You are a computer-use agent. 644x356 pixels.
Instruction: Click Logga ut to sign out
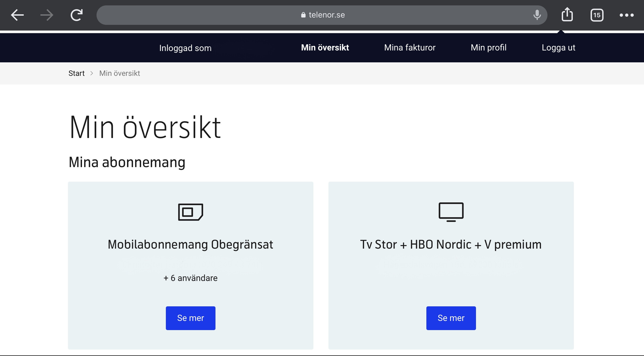[559, 48]
